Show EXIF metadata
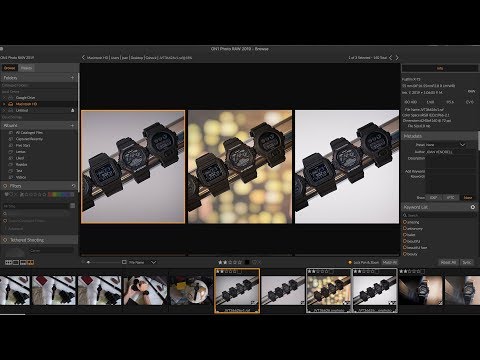The width and height of the screenshot is (480, 360). [434, 198]
